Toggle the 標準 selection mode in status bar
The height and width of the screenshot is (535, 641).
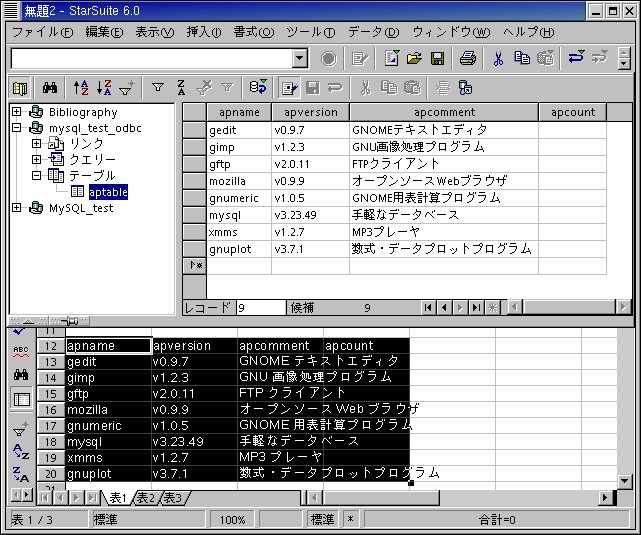(x=322, y=519)
